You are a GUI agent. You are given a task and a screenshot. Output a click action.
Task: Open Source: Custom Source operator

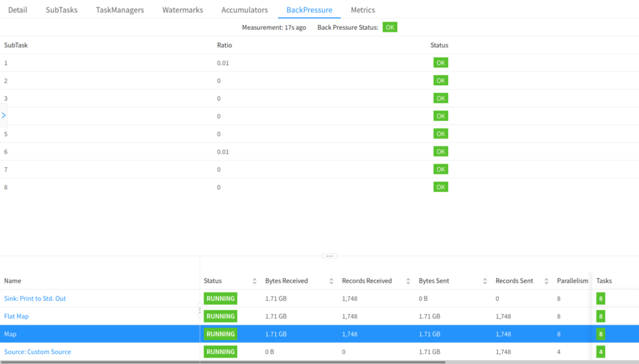click(37, 352)
